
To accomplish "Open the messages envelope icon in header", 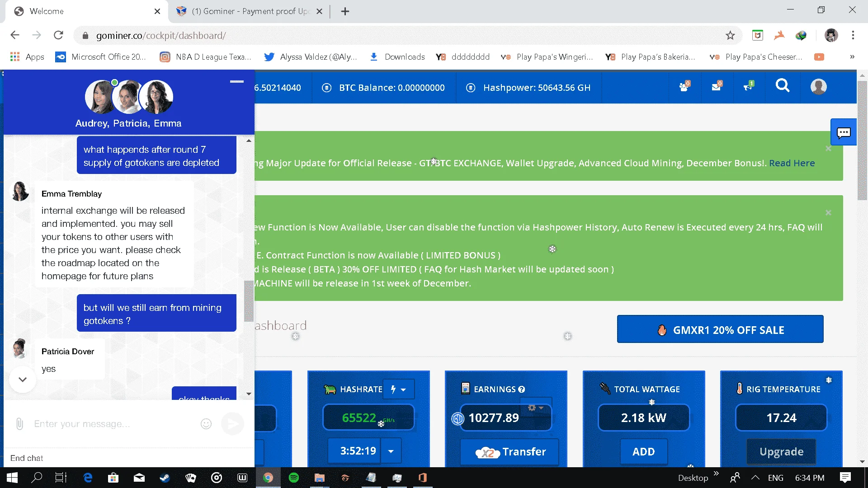I will coord(717,87).
